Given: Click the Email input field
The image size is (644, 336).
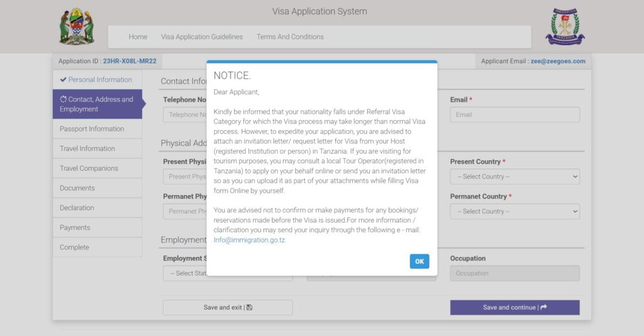Looking at the screenshot, I should [x=514, y=115].
